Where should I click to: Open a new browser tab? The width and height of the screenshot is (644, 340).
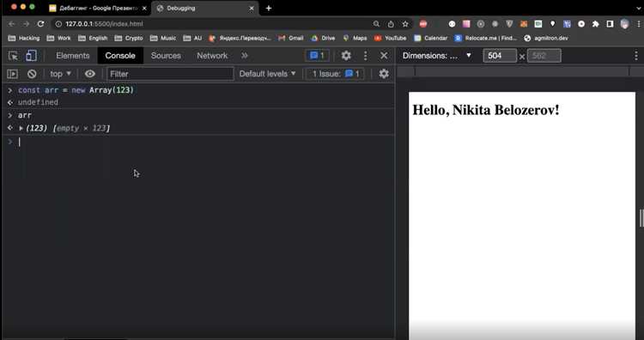(x=268, y=9)
